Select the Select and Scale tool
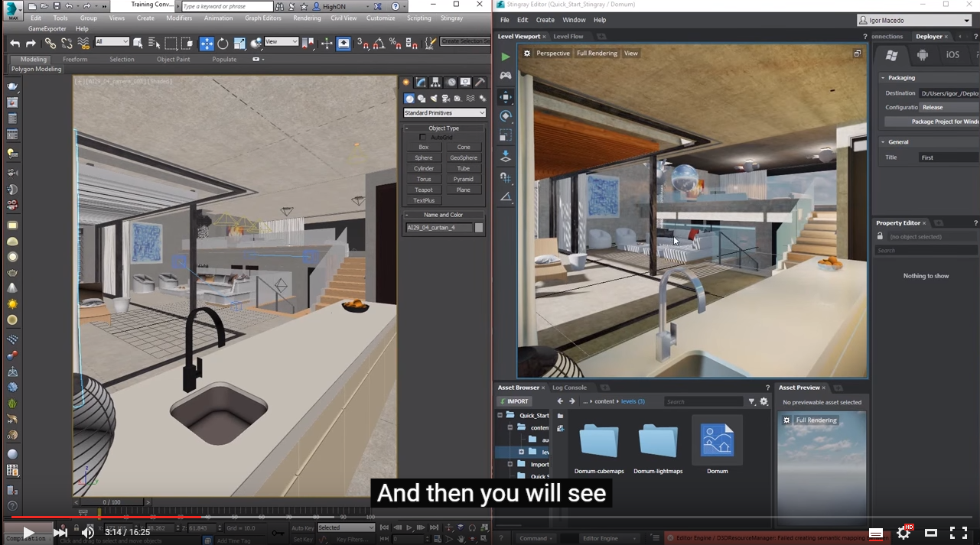Image resolution: width=980 pixels, height=545 pixels. 238,44
